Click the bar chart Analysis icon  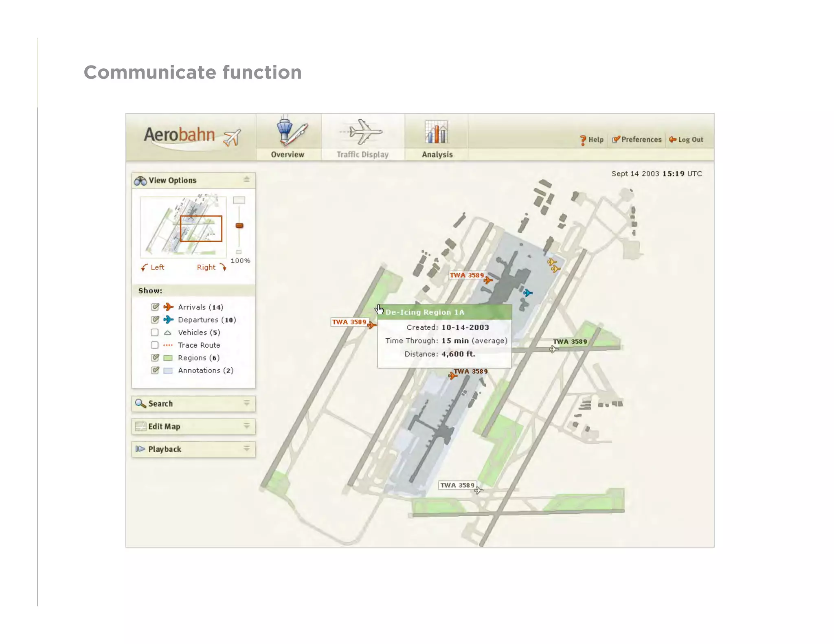(436, 132)
